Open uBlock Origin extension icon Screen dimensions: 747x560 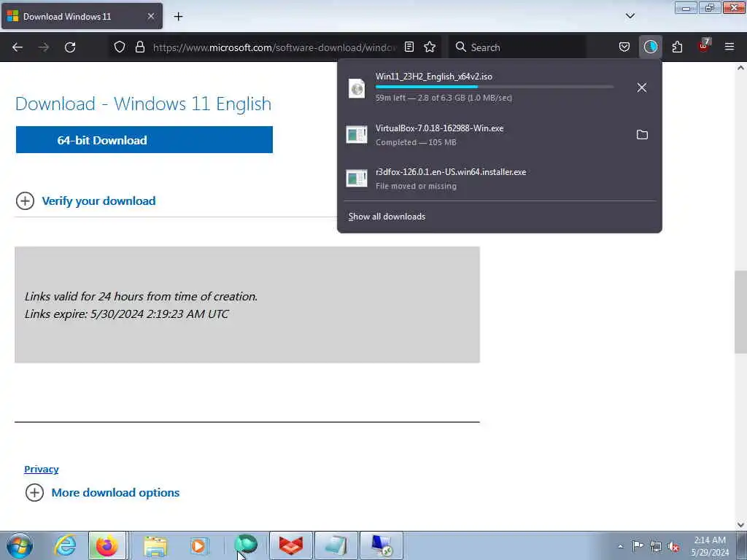[704, 46]
